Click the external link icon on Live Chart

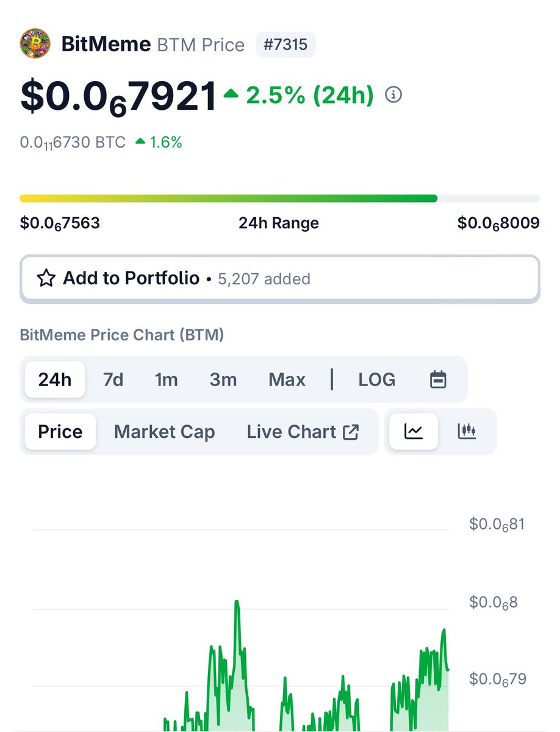pyautogui.click(x=351, y=431)
